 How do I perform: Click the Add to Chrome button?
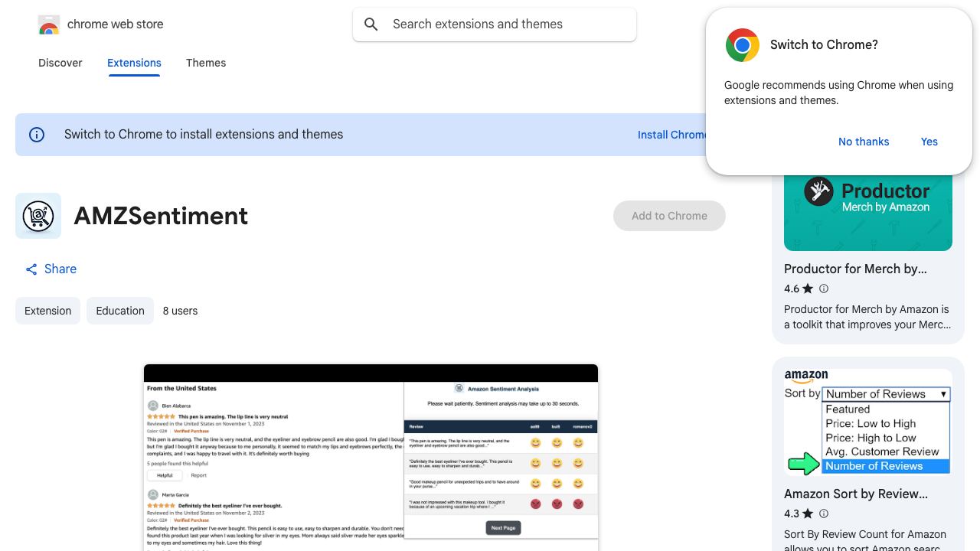(x=669, y=216)
